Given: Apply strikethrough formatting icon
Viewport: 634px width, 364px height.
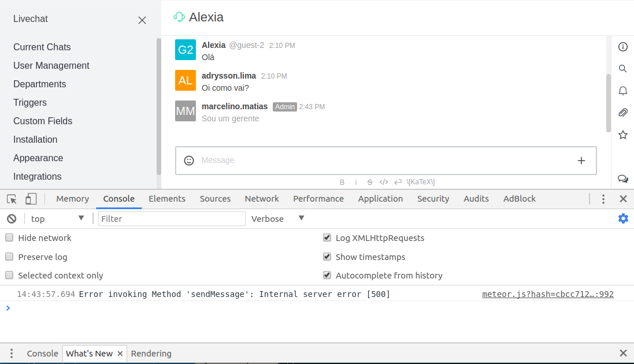Looking at the screenshot, I should point(369,182).
